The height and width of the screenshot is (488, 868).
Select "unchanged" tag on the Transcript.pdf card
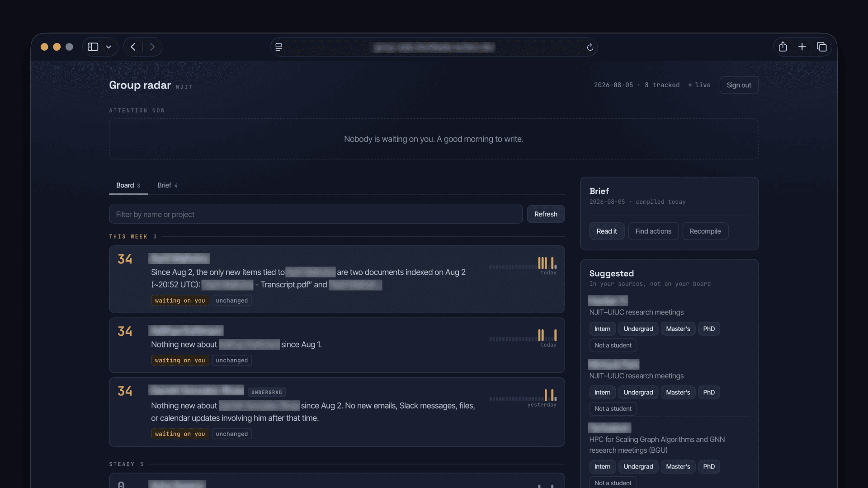point(232,300)
